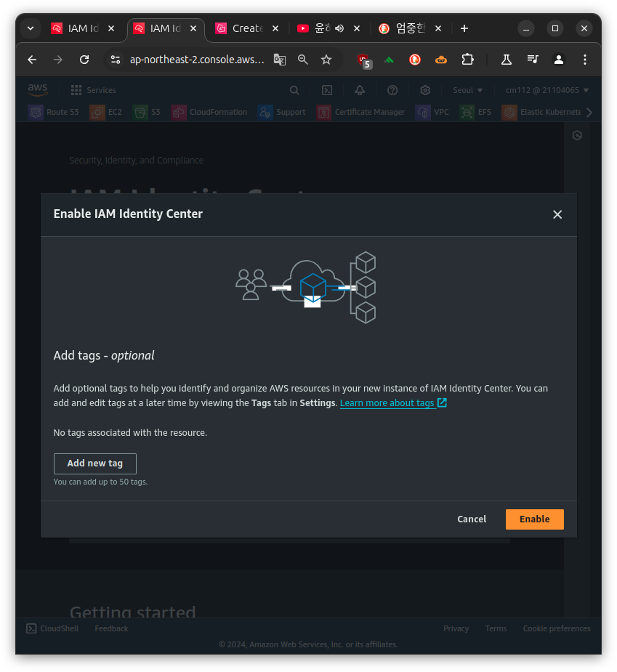Click the Feedback footer link
The height and width of the screenshot is (672, 617).
click(x=111, y=628)
